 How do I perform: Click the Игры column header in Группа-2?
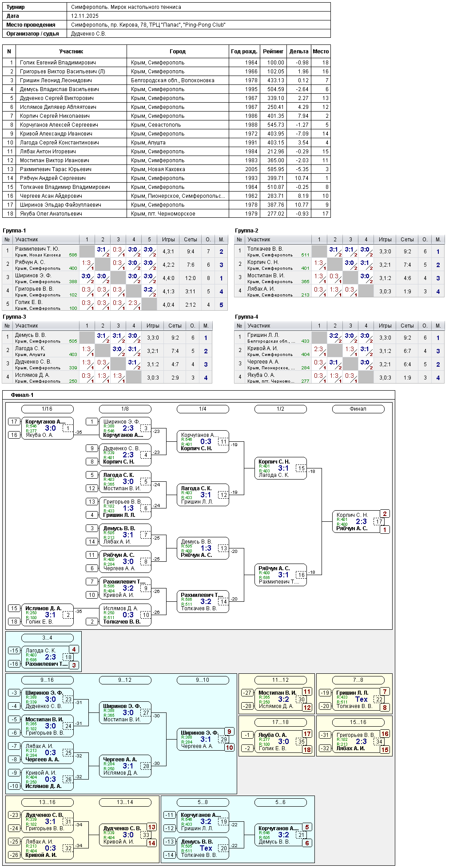pos(385,240)
